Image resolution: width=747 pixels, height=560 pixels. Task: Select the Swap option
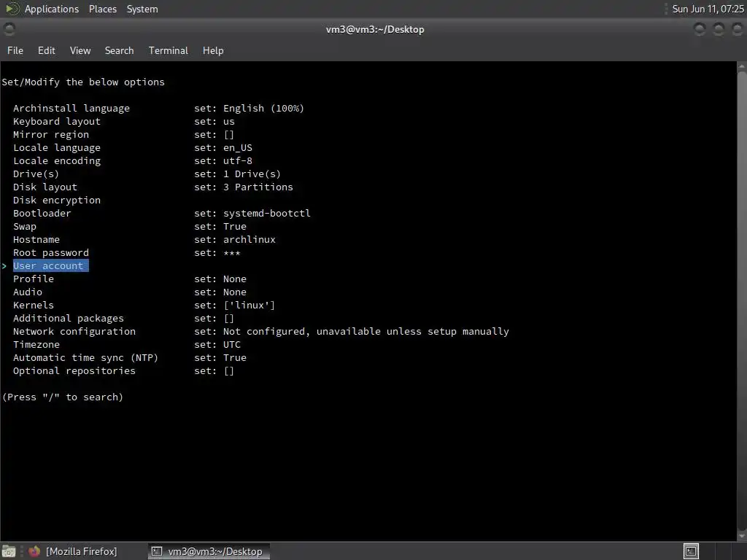(25, 227)
